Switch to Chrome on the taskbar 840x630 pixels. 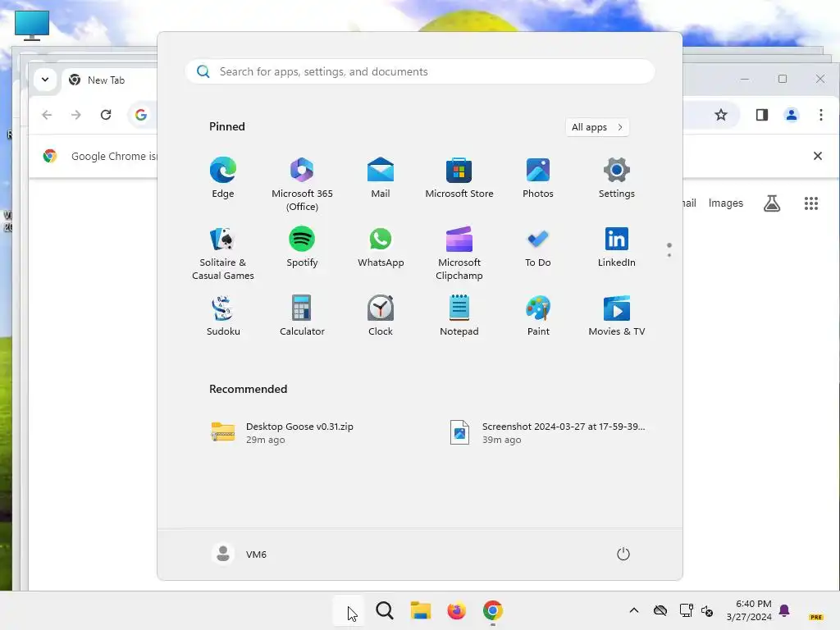click(x=493, y=610)
